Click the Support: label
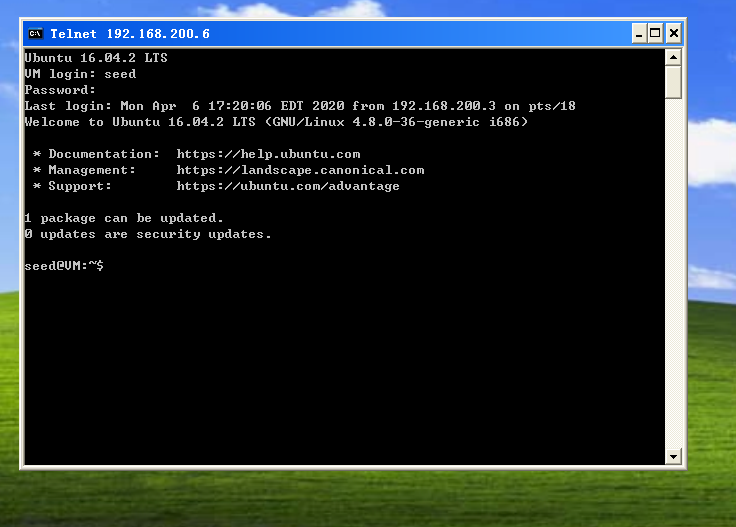The height and width of the screenshot is (527, 736). (80, 186)
